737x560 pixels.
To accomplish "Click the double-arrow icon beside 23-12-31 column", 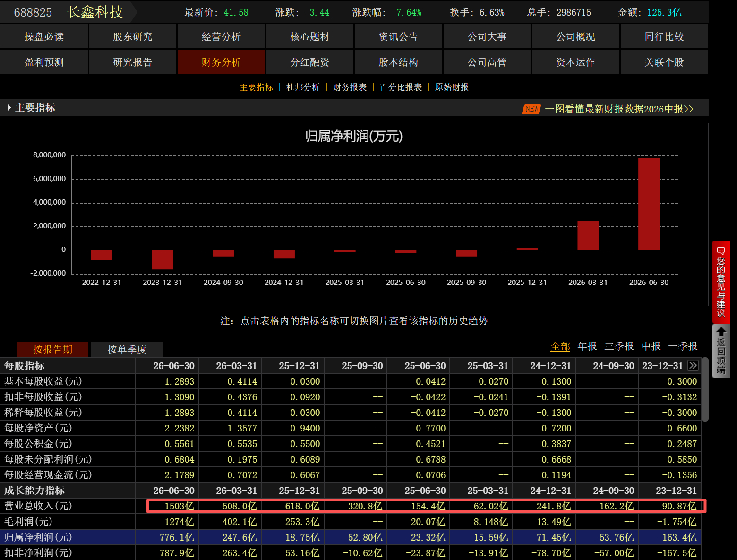I will coord(693,365).
